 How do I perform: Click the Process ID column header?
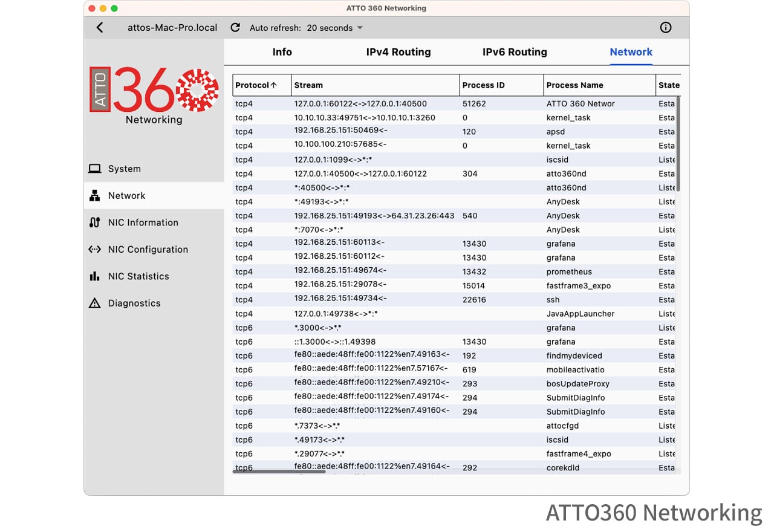click(x=501, y=85)
